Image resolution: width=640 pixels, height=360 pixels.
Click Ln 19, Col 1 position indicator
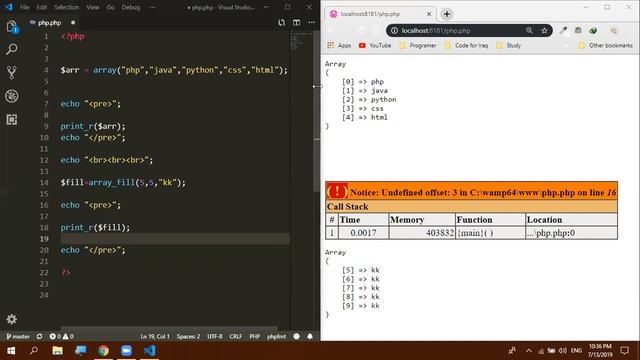tap(155, 336)
